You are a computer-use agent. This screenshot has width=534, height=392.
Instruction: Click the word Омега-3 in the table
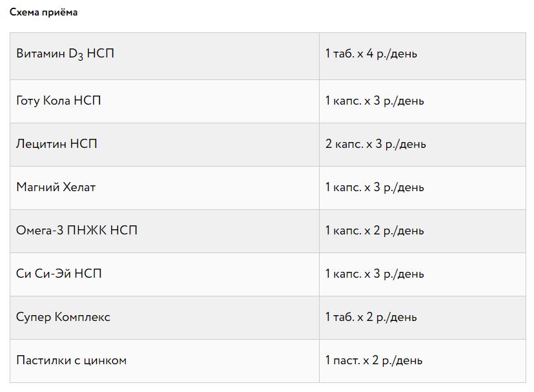[39, 231]
